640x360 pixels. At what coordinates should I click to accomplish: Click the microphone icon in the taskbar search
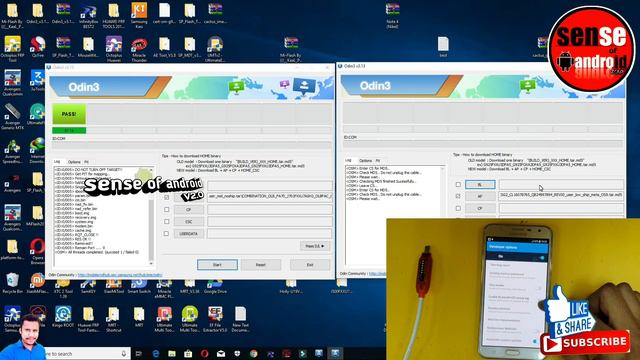click(124, 353)
